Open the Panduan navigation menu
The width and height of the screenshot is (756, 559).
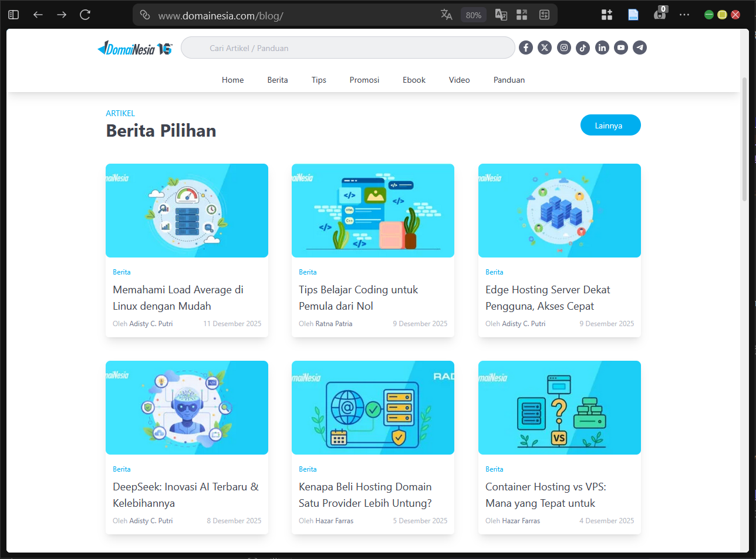point(508,80)
